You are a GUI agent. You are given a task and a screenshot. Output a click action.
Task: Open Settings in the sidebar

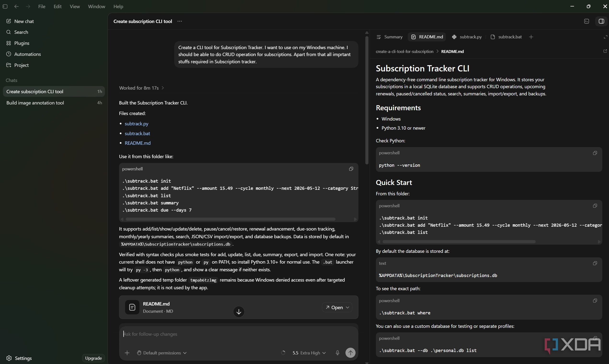(x=19, y=358)
